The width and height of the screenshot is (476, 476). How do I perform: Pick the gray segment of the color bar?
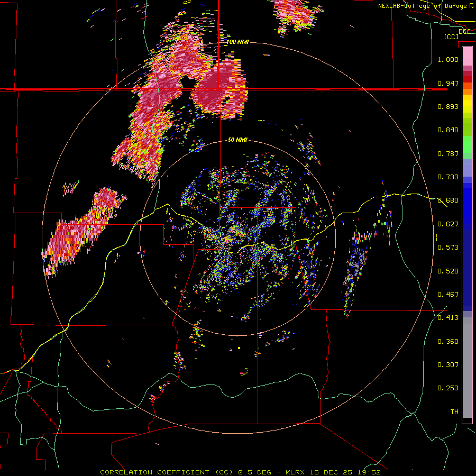[467, 368]
